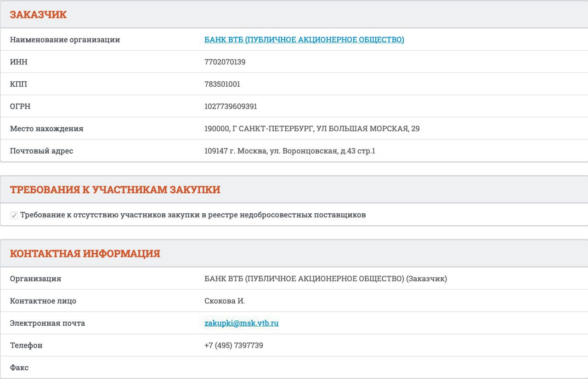This screenshot has height=379, width=588.
Task: Open the БАНК ВТБ organization name link
Action: click(304, 40)
